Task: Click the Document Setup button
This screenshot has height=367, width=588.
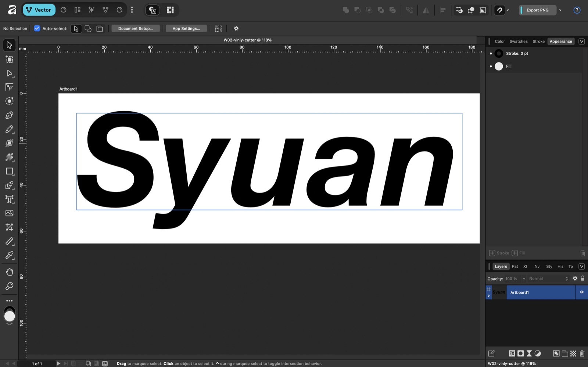Action: [135, 28]
